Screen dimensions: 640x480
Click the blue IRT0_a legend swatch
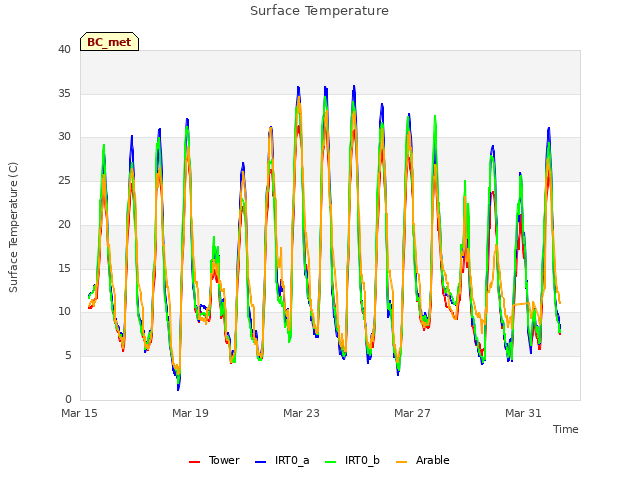point(260,462)
